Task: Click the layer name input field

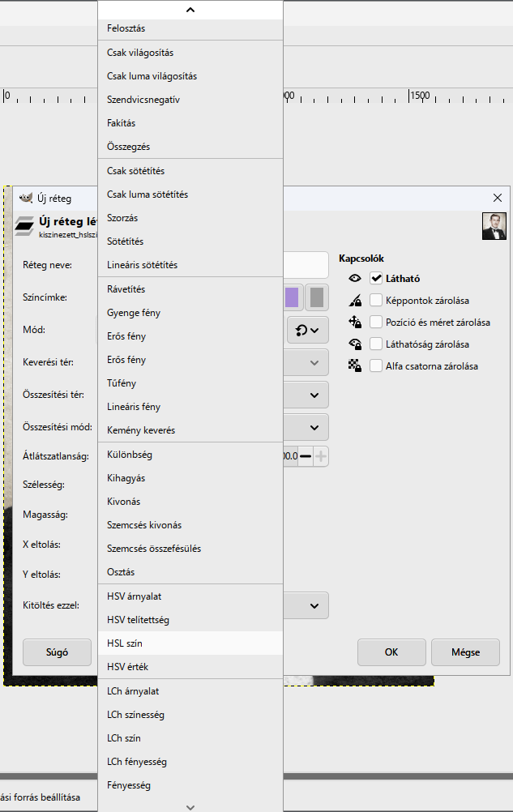Action: (306, 265)
